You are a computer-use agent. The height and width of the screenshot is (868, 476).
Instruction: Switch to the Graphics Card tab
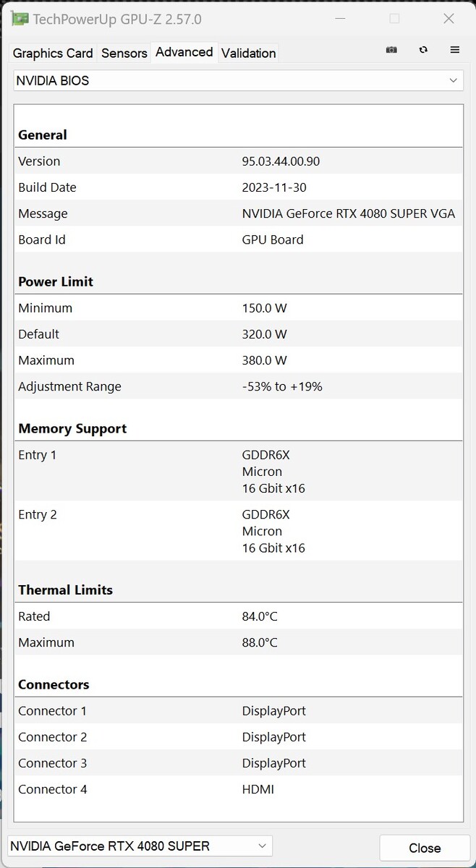click(x=53, y=53)
